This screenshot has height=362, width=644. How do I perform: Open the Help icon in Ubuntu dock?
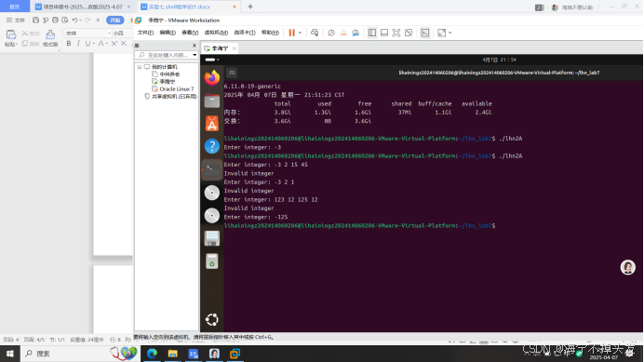pos(212,146)
